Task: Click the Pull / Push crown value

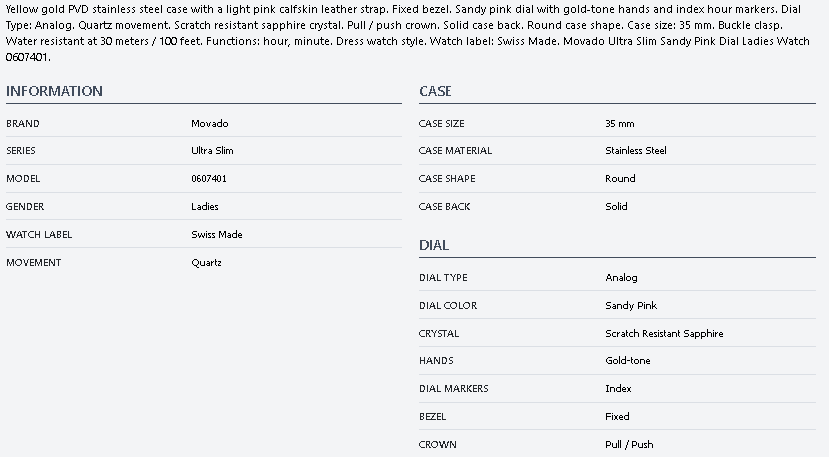Action: (629, 445)
